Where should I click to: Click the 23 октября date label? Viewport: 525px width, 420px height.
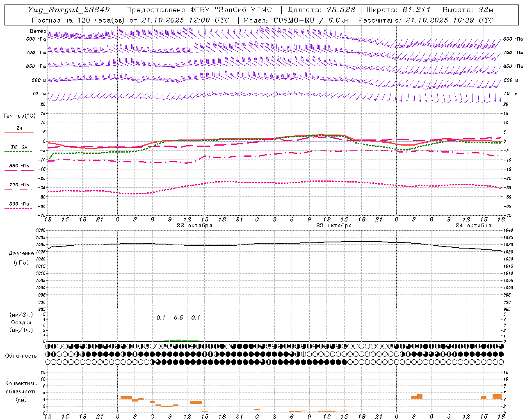(x=334, y=226)
